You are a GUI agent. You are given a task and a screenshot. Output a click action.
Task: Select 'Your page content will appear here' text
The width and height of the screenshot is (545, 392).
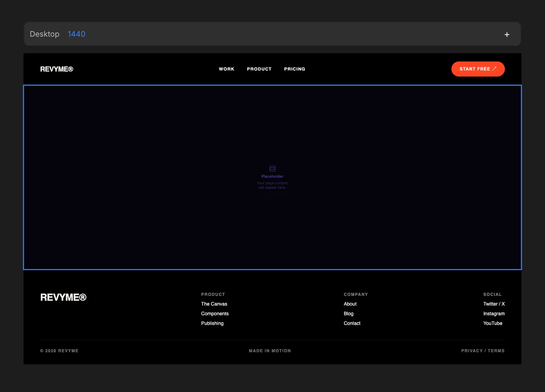coord(272,185)
